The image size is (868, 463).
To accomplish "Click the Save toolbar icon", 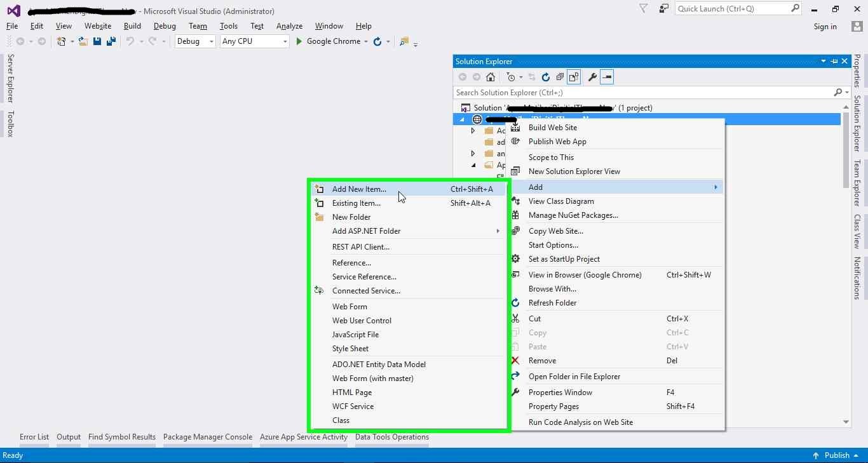I will pyautogui.click(x=97, y=41).
